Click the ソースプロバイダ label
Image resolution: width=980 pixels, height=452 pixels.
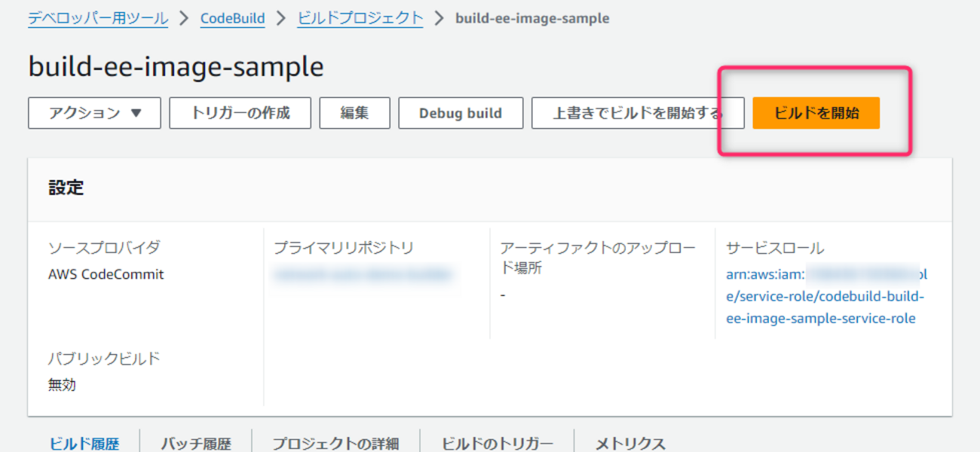[104, 248]
